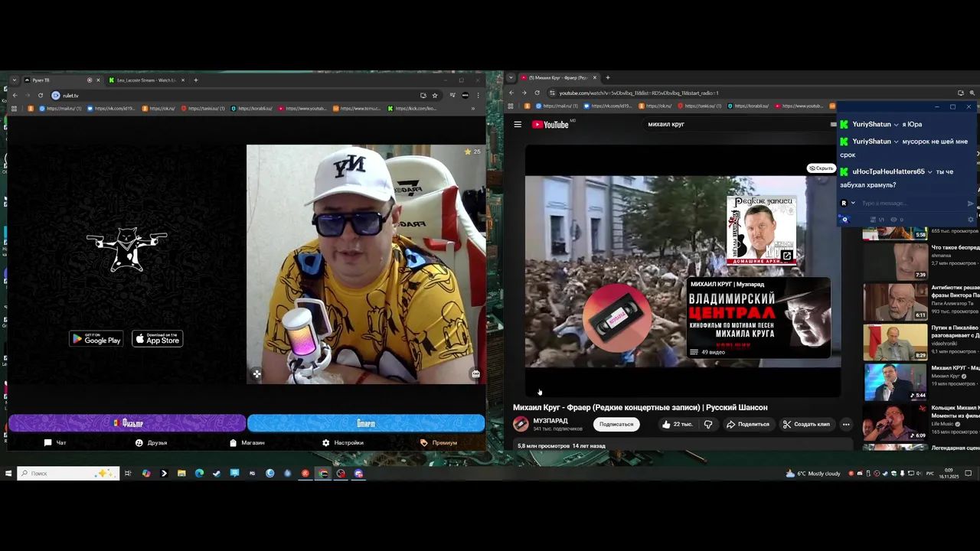
Task: Open the Редкие записи album end card
Action: click(x=762, y=230)
